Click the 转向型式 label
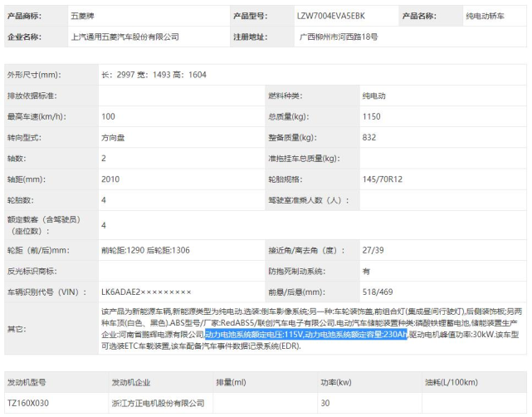532x417 pixels. [x=24, y=138]
